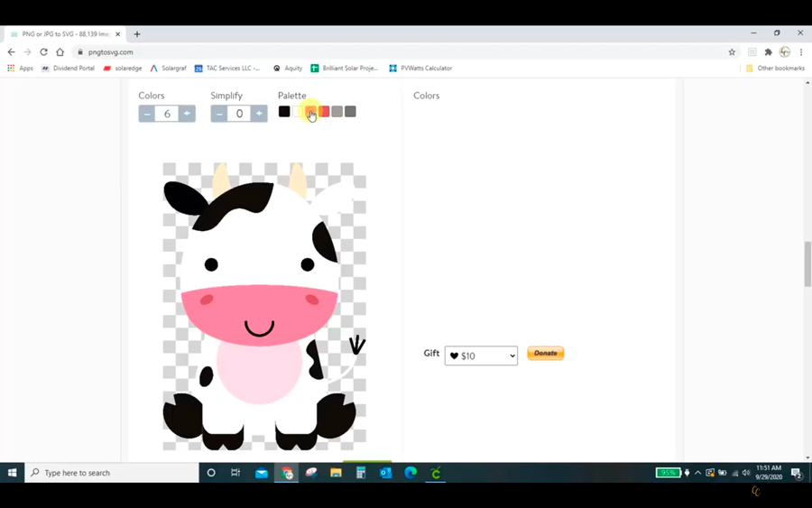Select the light gray palette swatch
Viewport: 812px width, 508px height.
point(337,111)
